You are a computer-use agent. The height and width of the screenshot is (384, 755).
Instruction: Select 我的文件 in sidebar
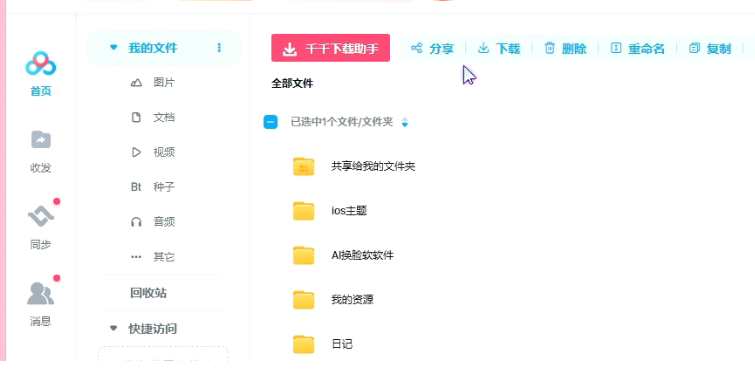153,48
